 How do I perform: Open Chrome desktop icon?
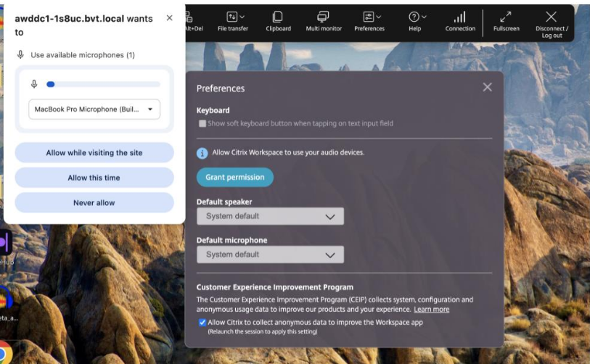pos(5,352)
